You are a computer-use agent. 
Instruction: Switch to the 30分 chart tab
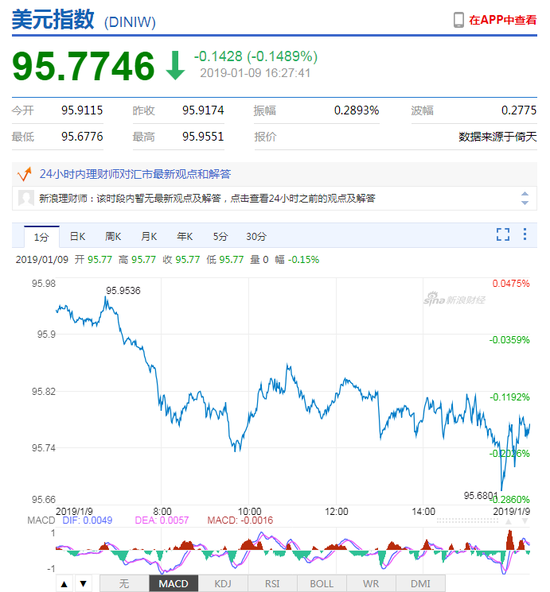[256, 237]
